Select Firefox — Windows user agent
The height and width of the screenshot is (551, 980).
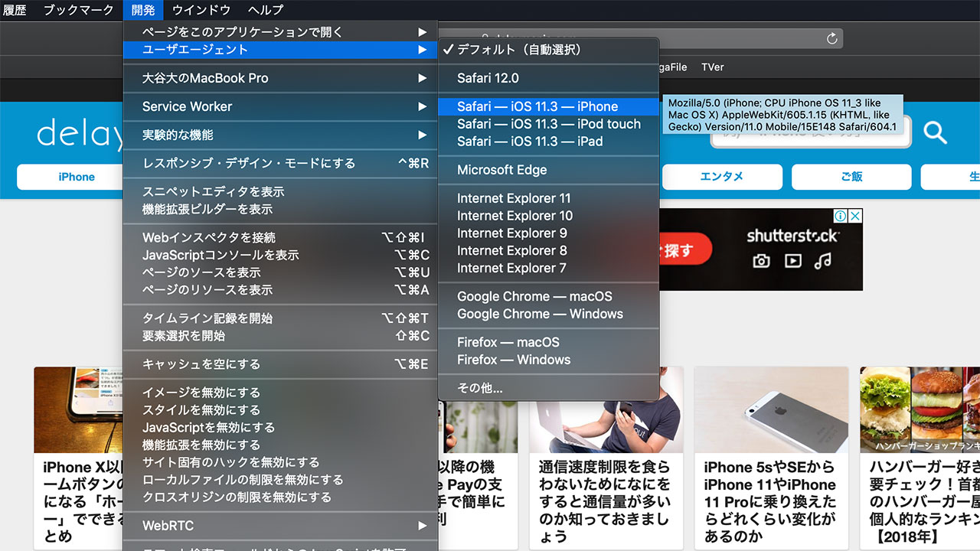[548, 360]
